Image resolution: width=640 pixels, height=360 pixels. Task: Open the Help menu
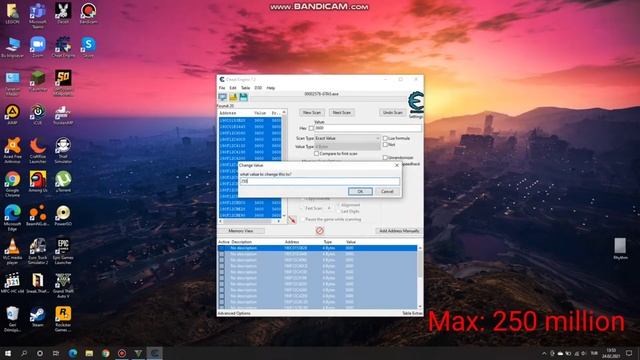[x=271, y=88]
